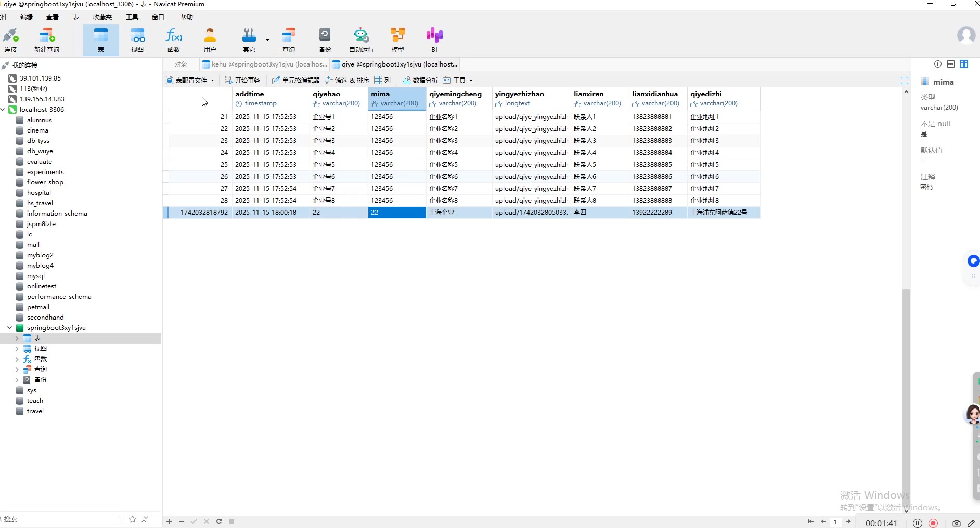Image resolution: width=980 pixels, height=528 pixels.
Task: Open the 其它 dropdown arrow
Action: pyautogui.click(x=267, y=40)
